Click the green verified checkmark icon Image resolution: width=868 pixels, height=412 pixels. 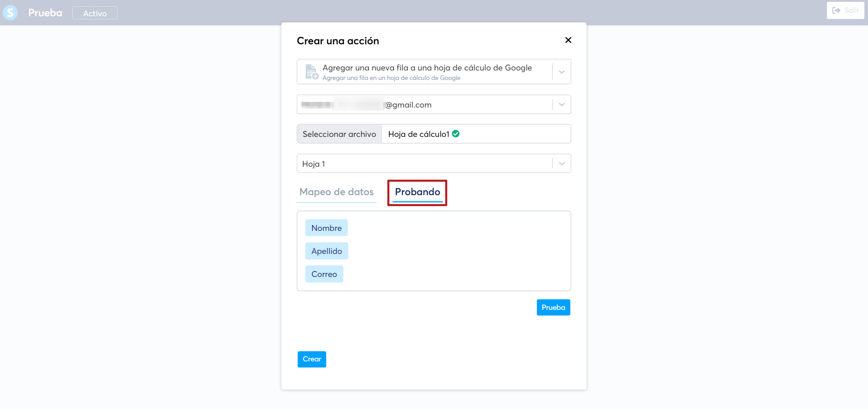coord(456,134)
